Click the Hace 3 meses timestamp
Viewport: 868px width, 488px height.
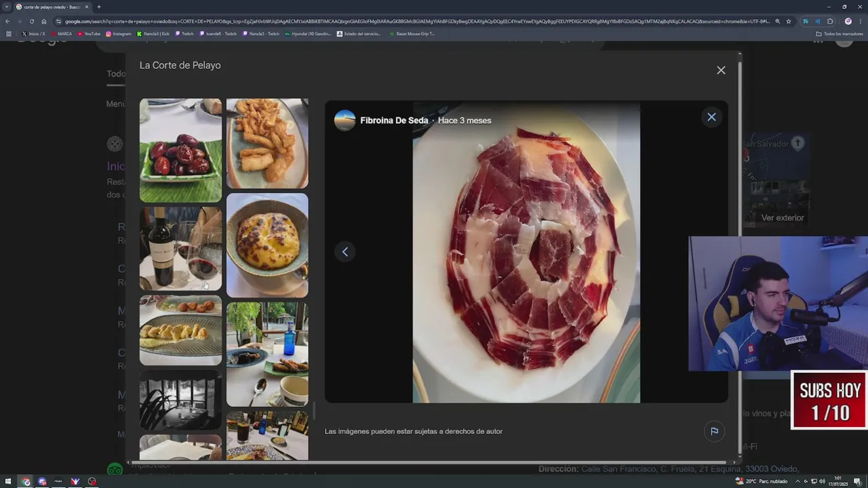tap(465, 121)
